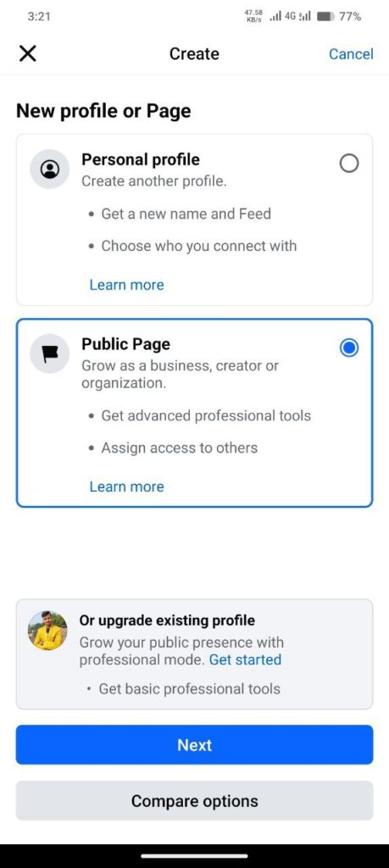Tap Cancel in the header

pos(351,53)
